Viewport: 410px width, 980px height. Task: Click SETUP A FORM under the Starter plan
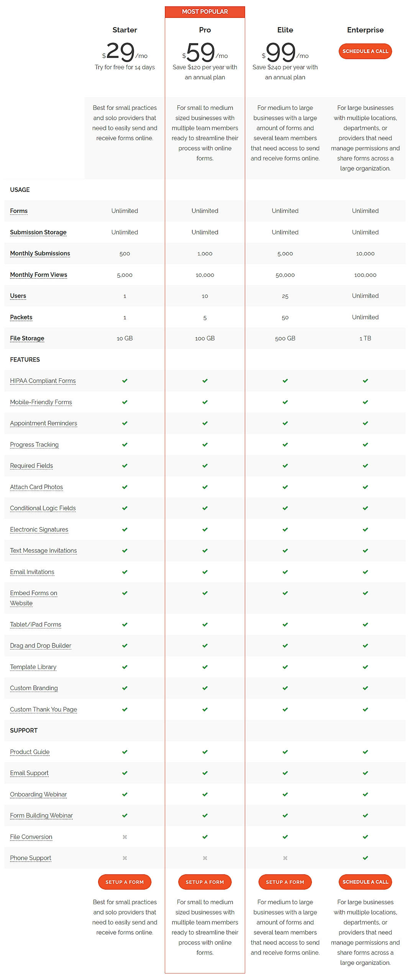pos(125,882)
